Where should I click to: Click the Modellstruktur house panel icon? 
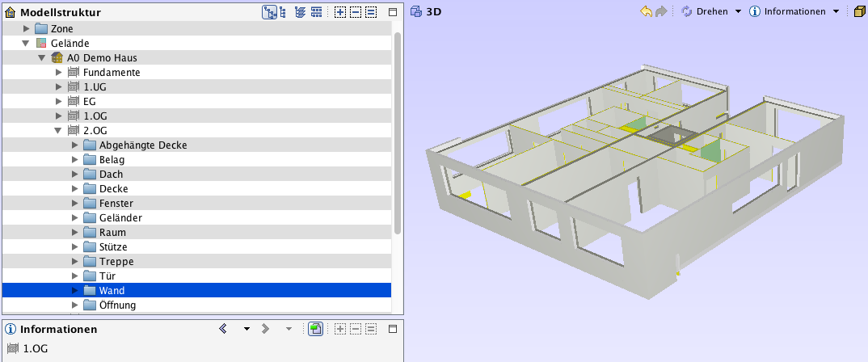[11, 12]
